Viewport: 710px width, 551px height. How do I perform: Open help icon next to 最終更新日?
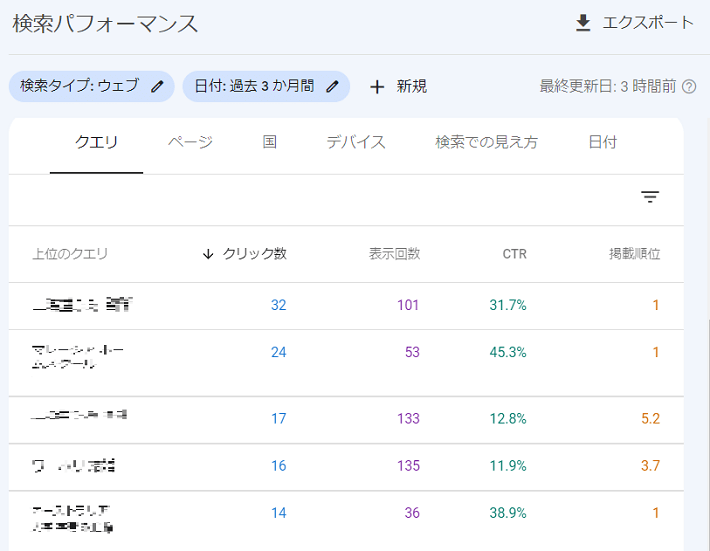pyautogui.click(x=689, y=86)
